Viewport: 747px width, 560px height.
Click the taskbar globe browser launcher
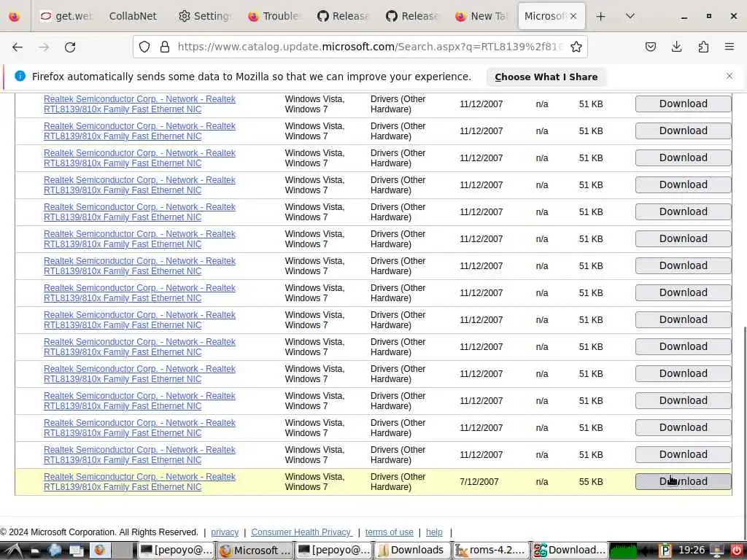[x=54, y=551]
